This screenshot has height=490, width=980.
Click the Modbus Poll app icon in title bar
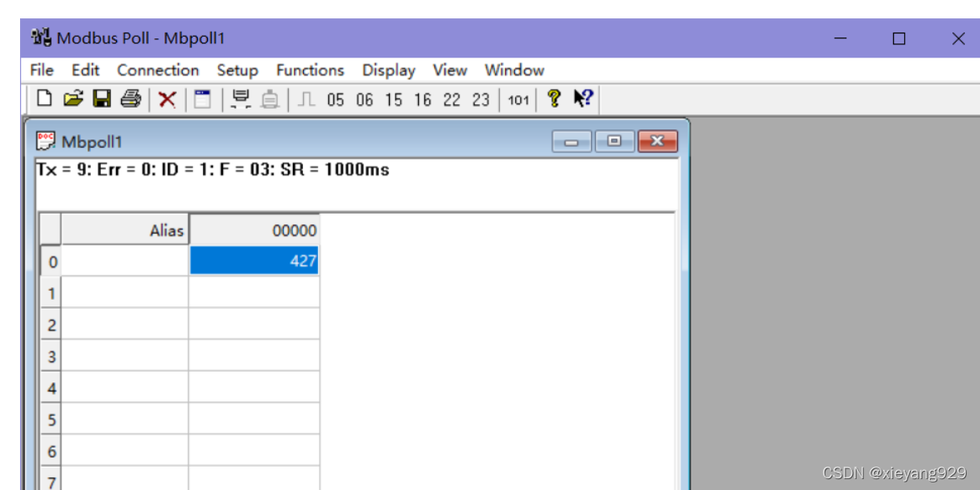pyautogui.click(x=41, y=38)
